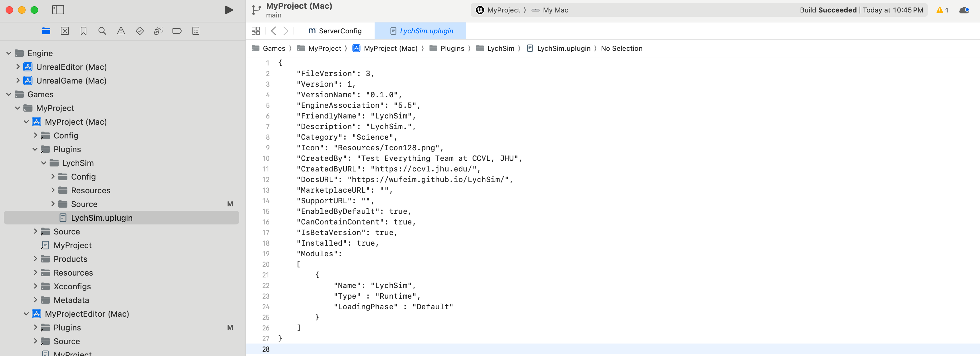
Task: Click the MyProjectEditor (Mac) project icon
Action: coord(36,314)
